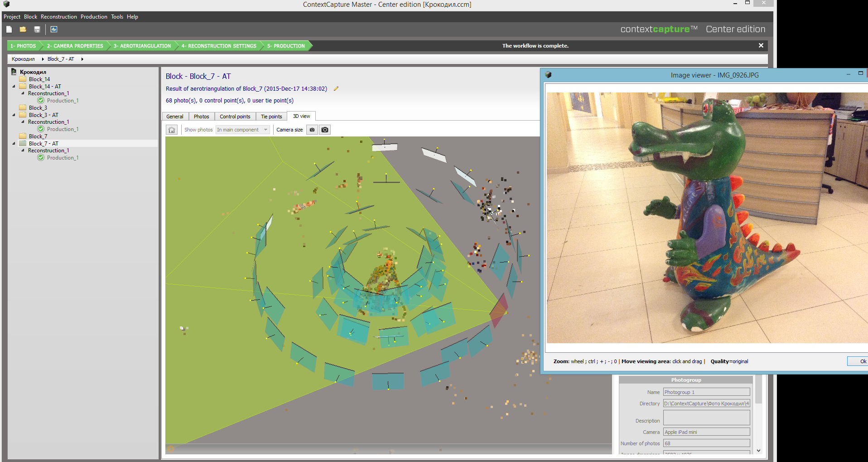The image size is (868, 462).
Task: Open the Production menu
Action: (94, 17)
